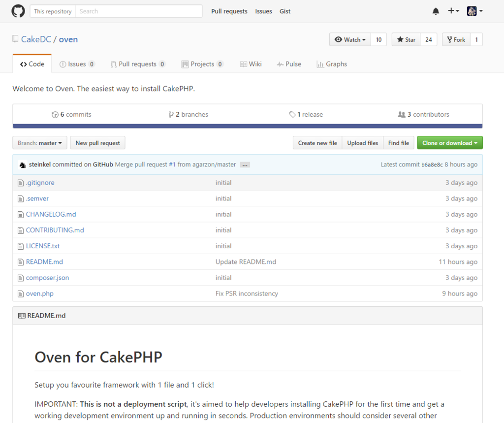Image resolution: width=504 pixels, height=423 pixels.
Task: Switch to the Projects tab
Action: pos(202,64)
